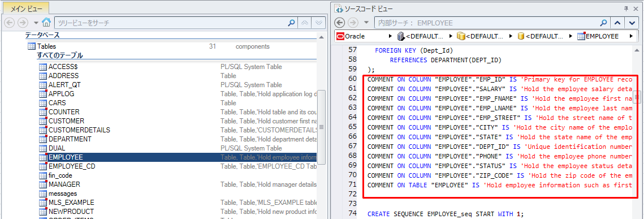The image size is (644, 219).
Task: Select the EMPLOYEE table row
Action: [x=178, y=157]
